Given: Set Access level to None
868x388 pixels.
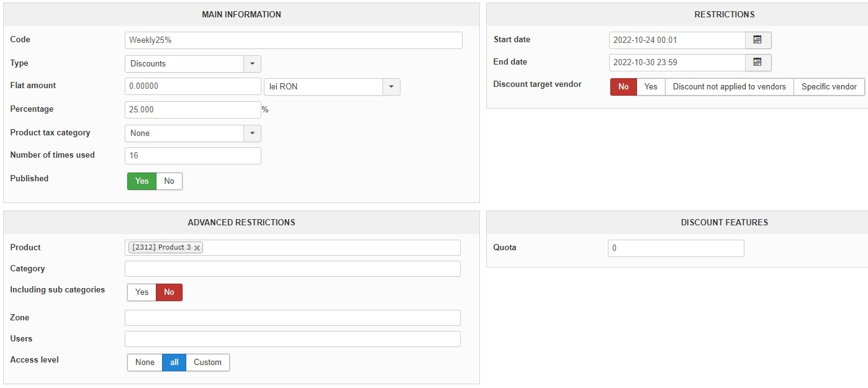Looking at the screenshot, I should [x=145, y=363].
